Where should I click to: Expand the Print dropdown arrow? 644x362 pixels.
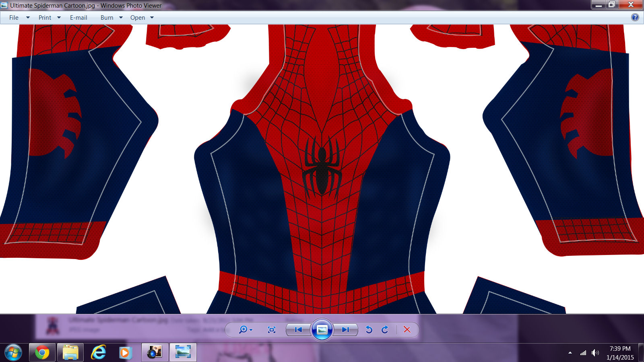click(59, 18)
